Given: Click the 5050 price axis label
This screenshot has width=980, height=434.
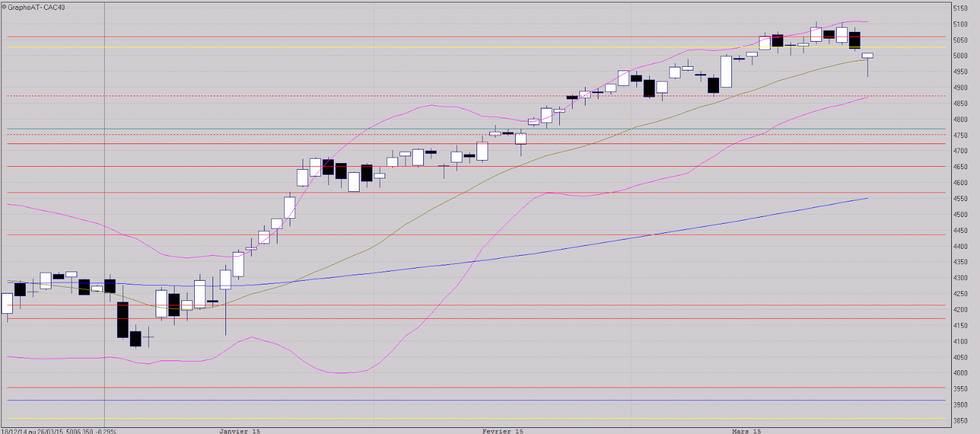Looking at the screenshot, I should click(960, 40).
